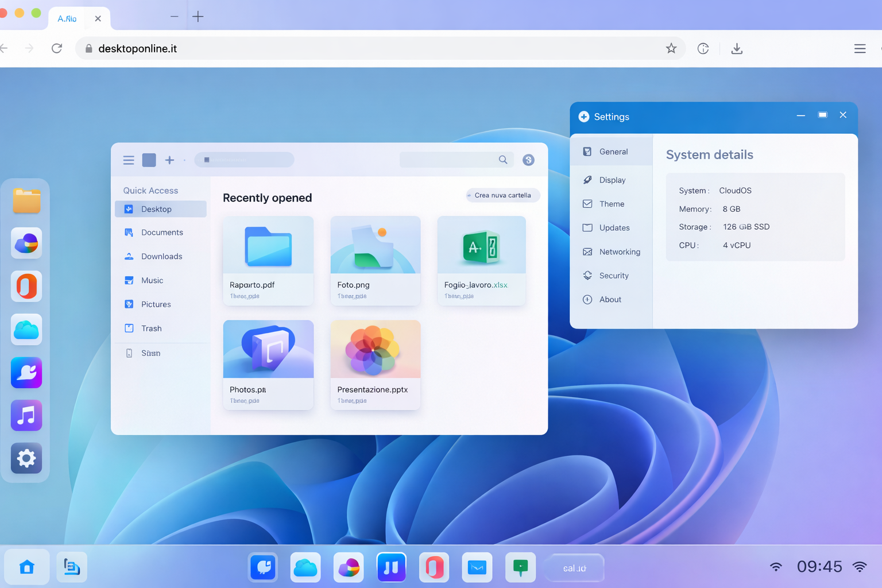Open the Security section in Settings
Image resolution: width=882 pixels, height=588 pixels.
[x=614, y=276]
